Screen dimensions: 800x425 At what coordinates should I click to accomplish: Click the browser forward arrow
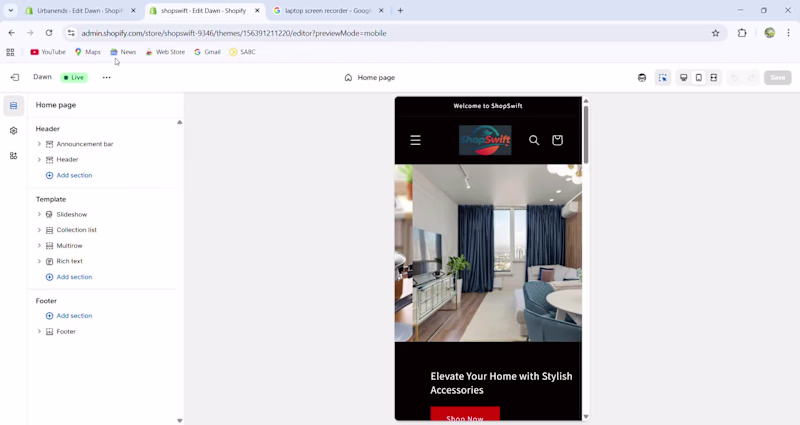point(30,33)
